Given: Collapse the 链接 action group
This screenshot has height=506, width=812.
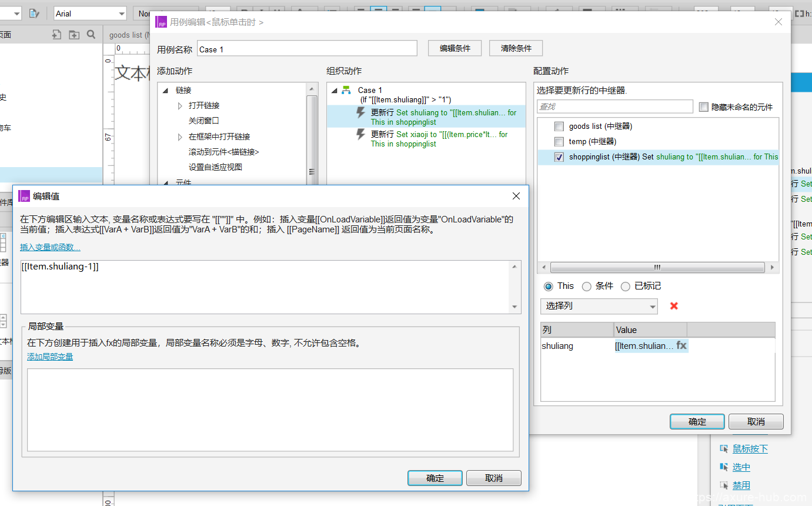Looking at the screenshot, I should pyautogui.click(x=165, y=91).
